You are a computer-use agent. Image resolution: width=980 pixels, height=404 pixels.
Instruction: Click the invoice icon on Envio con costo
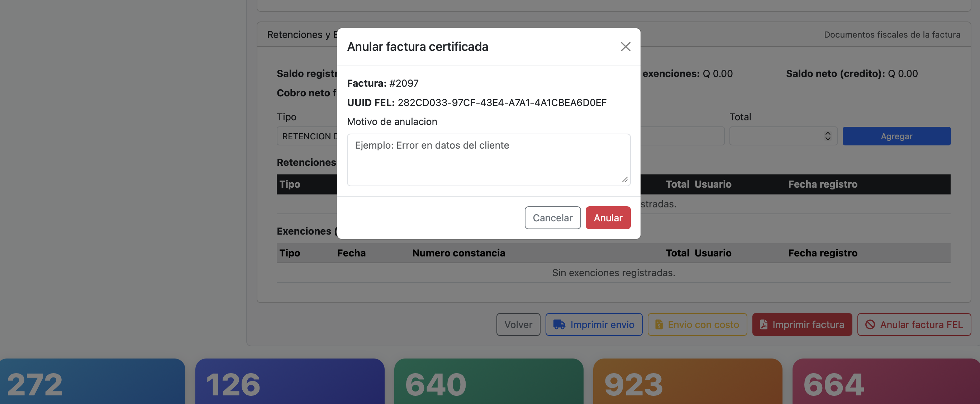659,324
